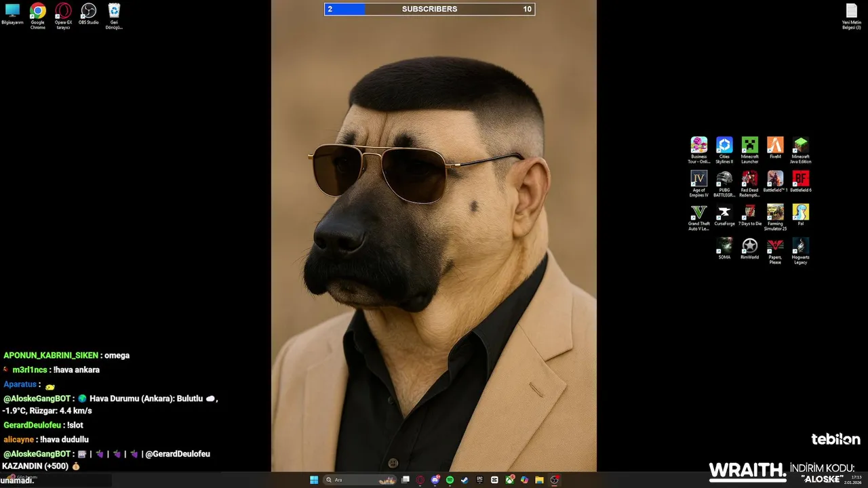
Task: Click the alicayne chat username
Action: tap(18, 439)
